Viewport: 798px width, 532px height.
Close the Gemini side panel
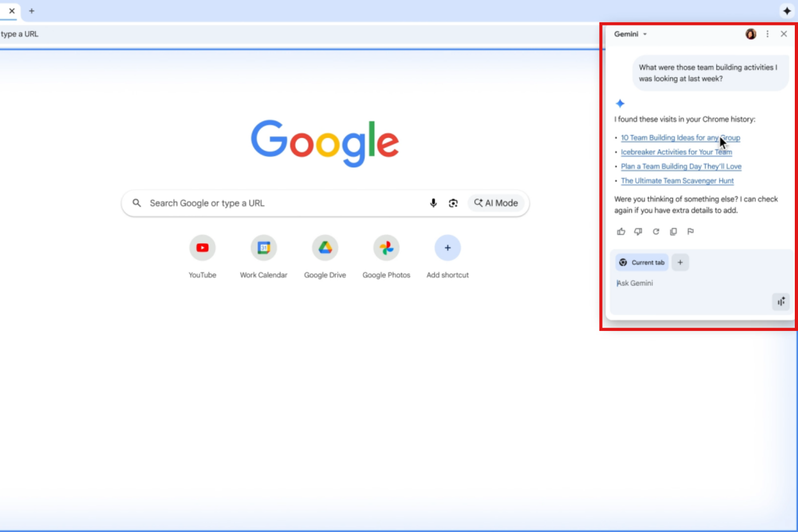[784, 34]
